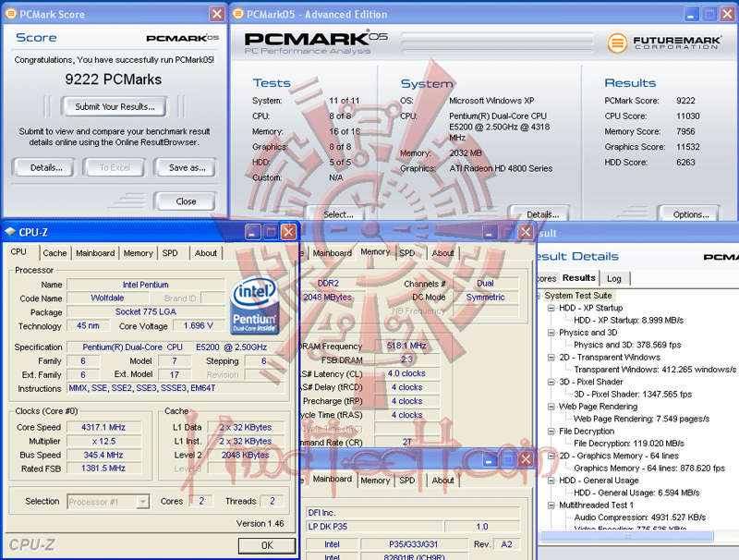Click the DRAM Frequency 518.1 MHz value
The image size is (739, 560).
click(x=406, y=346)
